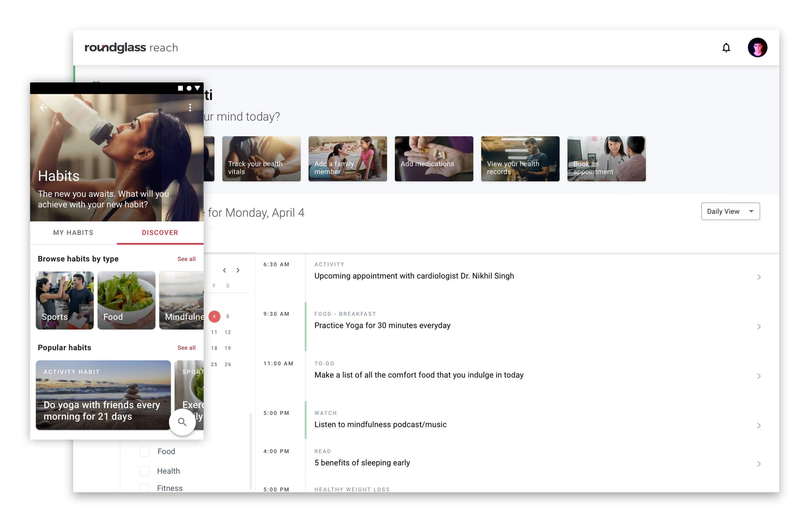Screen dimensions: 812x522
Task: Open the three-dot menu on Habits screen
Action: (190, 108)
